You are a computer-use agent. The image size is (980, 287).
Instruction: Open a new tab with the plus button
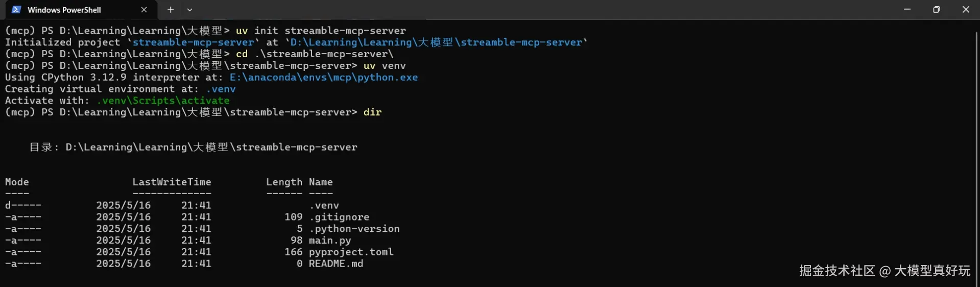click(171, 10)
